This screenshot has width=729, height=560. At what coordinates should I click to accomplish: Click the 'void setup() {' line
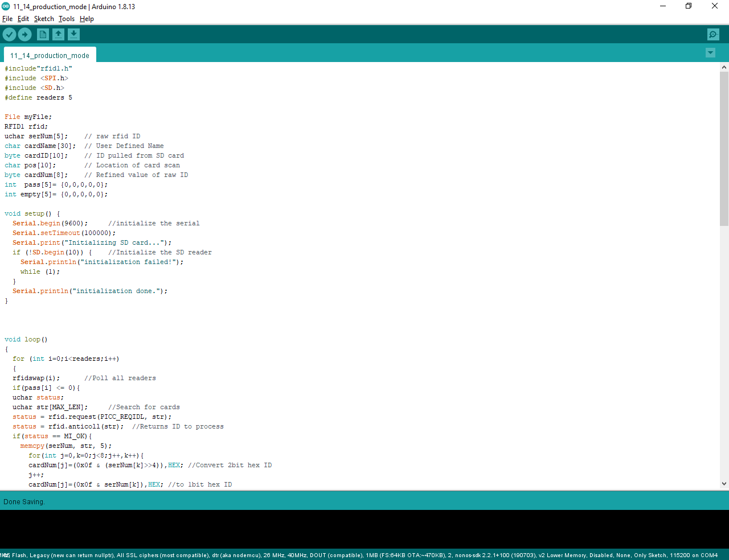(32, 213)
